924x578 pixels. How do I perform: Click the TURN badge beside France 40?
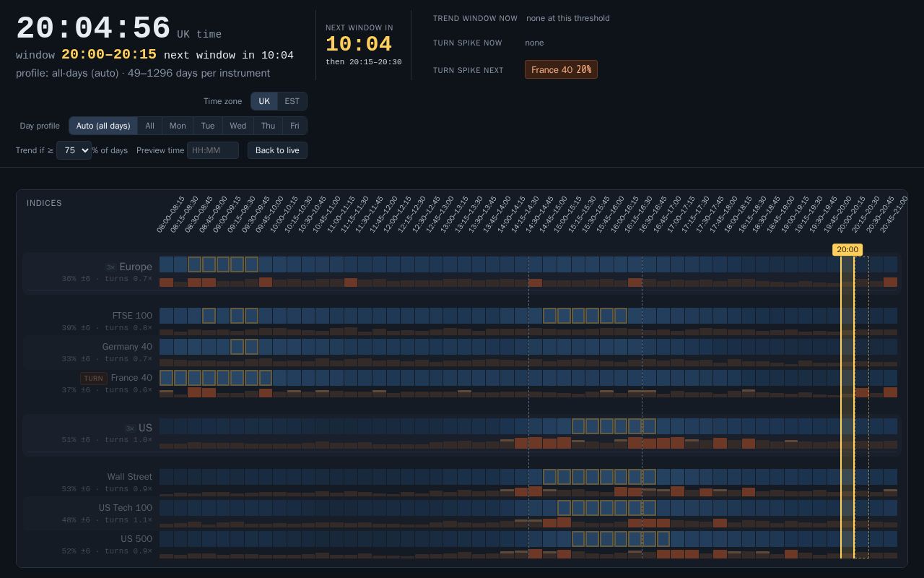93,378
